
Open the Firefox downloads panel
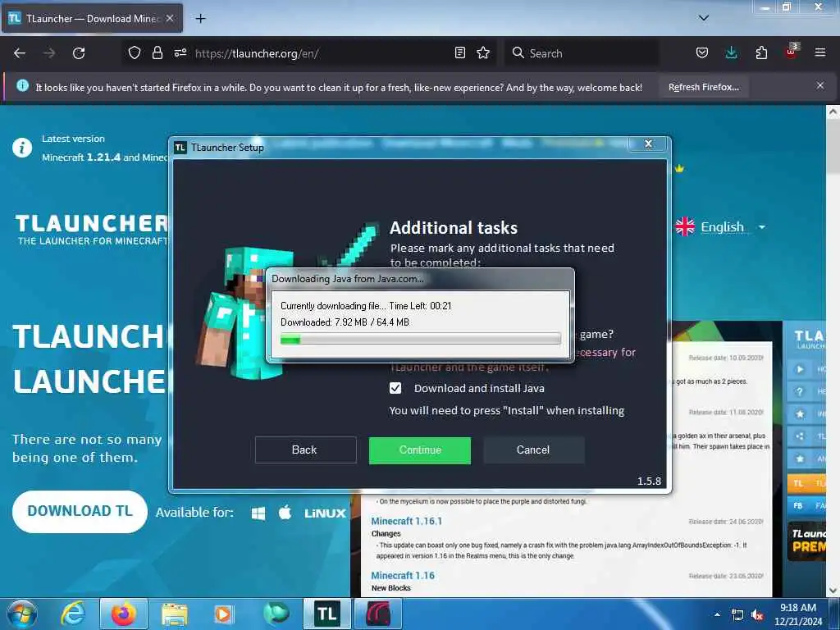click(731, 52)
